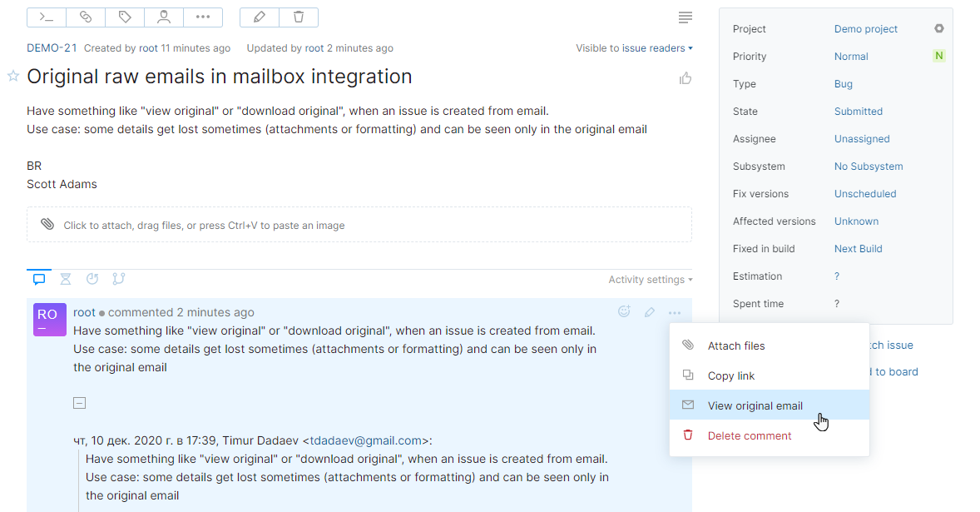The width and height of the screenshot is (980, 512).
Task: Open the command dialog terminal icon
Action: pyautogui.click(x=46, y=17)
